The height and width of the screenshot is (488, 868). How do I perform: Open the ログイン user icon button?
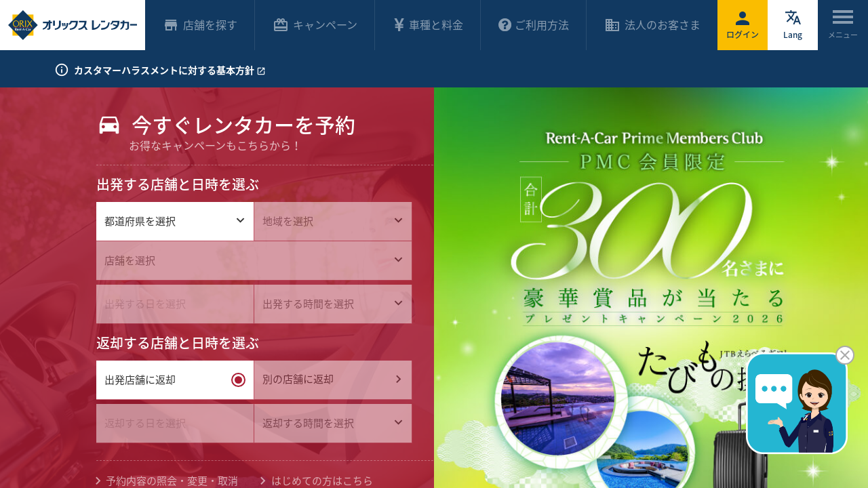click(x=743, y=25)
